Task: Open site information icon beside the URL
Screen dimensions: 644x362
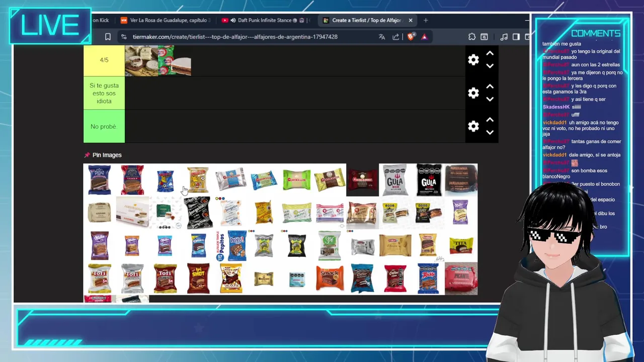Action: click(124, 37)
